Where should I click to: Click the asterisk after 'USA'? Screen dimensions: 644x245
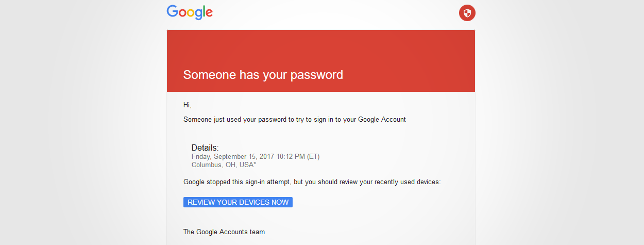(255, 164)
